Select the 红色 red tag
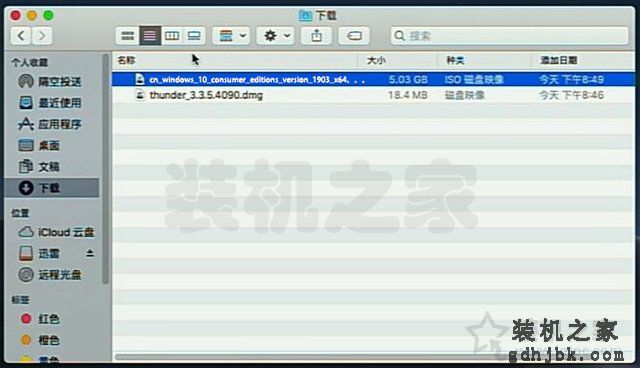Screen dimensions: 640x368 [40, 319]
